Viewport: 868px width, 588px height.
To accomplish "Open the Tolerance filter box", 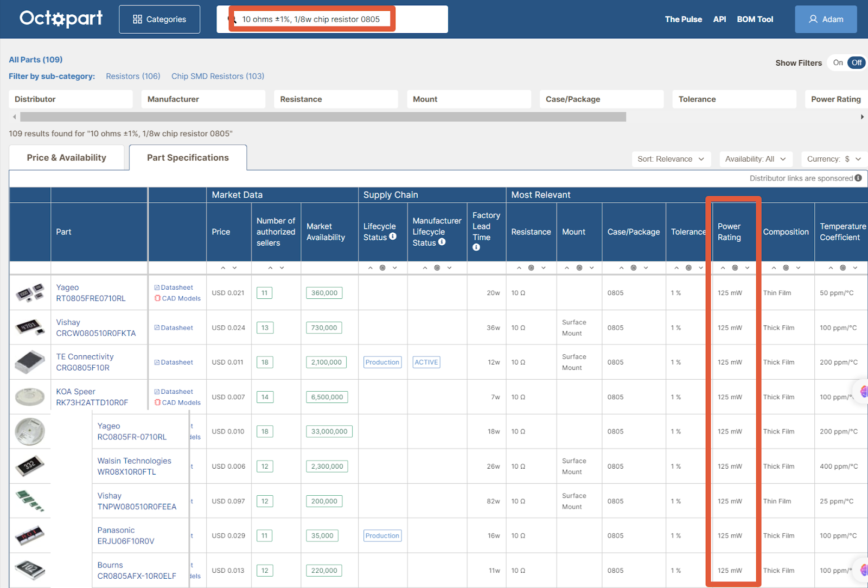I will pyautogui.click(x=735, y=99).
